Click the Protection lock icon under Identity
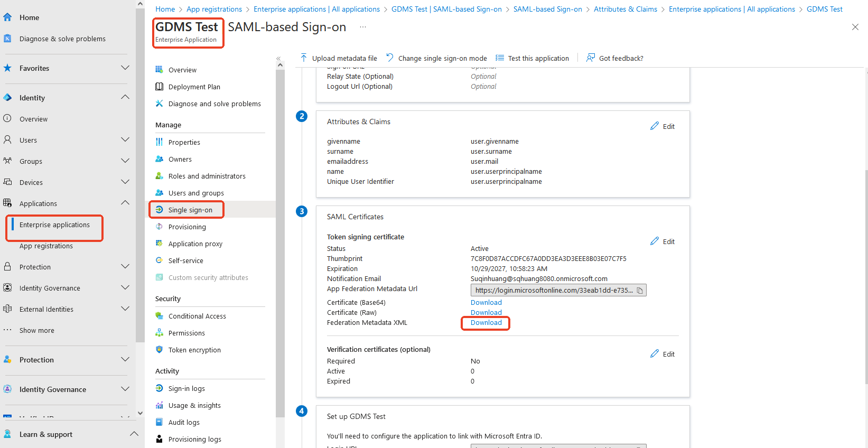The width and height of the screenshot is (868, 448). coord(7,267)
